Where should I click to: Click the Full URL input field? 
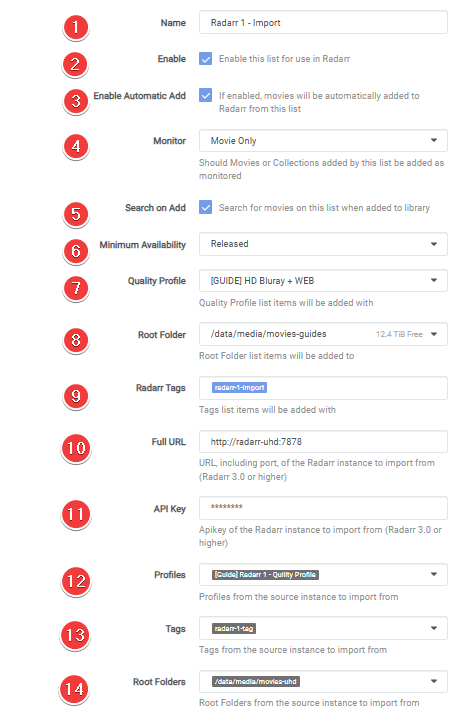click(323, 441)
